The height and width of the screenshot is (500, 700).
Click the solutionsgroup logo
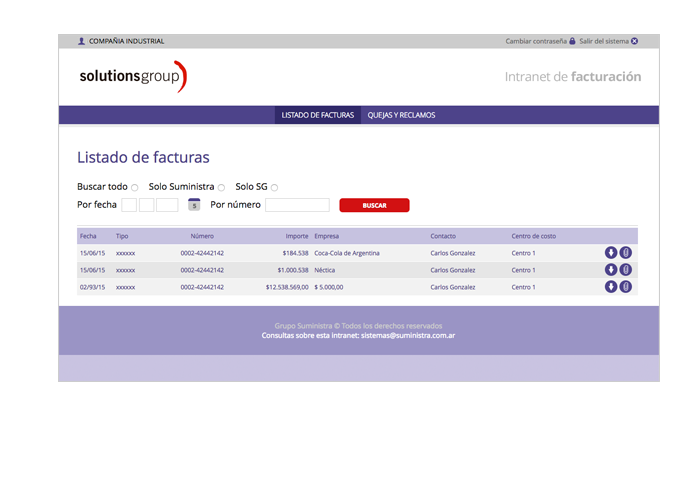pos(133,77)
